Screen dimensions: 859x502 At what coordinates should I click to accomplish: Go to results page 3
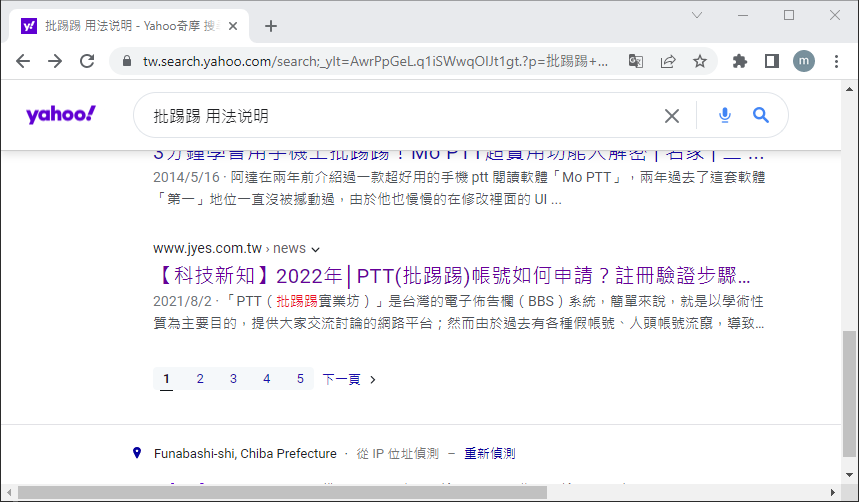[233, 379]
